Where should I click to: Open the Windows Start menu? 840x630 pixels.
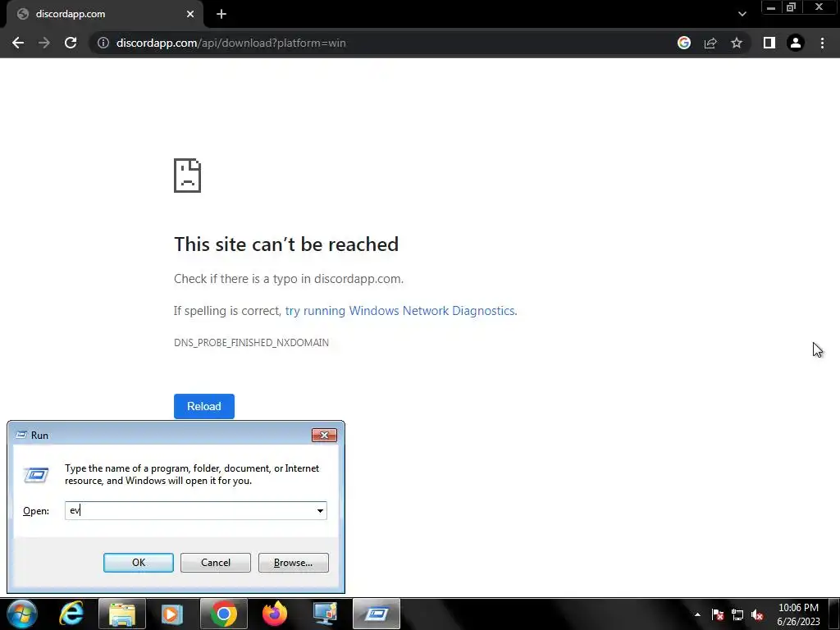coord(22,614)
